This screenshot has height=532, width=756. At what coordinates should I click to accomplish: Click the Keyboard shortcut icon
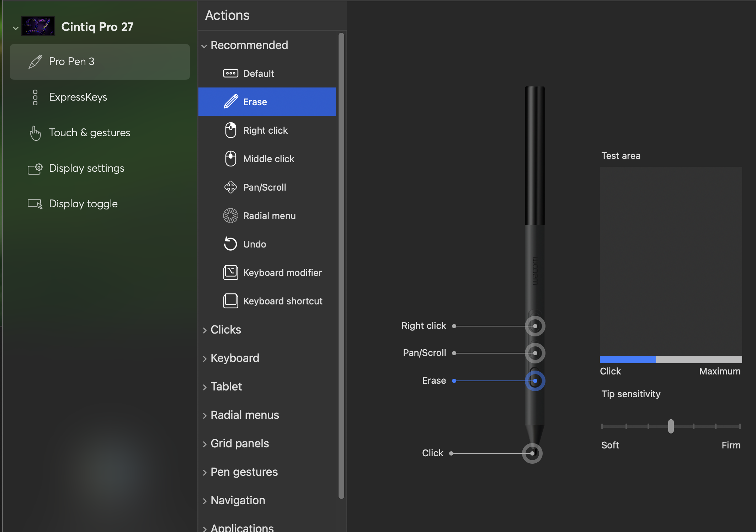(231, 301)
